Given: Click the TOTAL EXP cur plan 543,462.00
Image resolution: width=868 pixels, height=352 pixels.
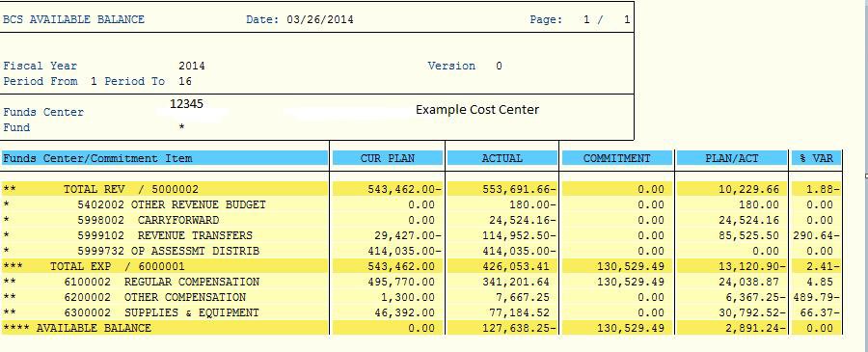Looking at the screenshot, I should pyautogui.click(x=401, y=266).
